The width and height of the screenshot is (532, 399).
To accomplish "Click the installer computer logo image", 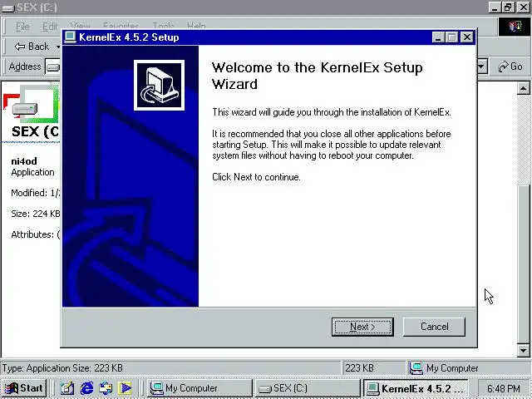I will 159,85.
